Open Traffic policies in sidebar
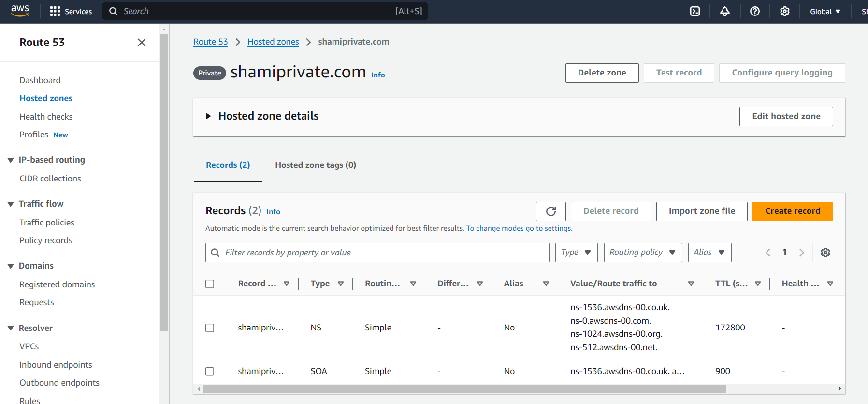Screen dimensions: 868x404 pyautogui.click(x=47, y=223)
